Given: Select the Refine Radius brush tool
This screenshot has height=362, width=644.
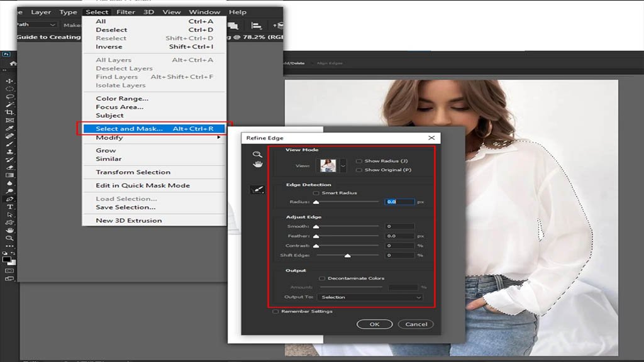Looking at the screenshot, I should click(x=257, y=190).
